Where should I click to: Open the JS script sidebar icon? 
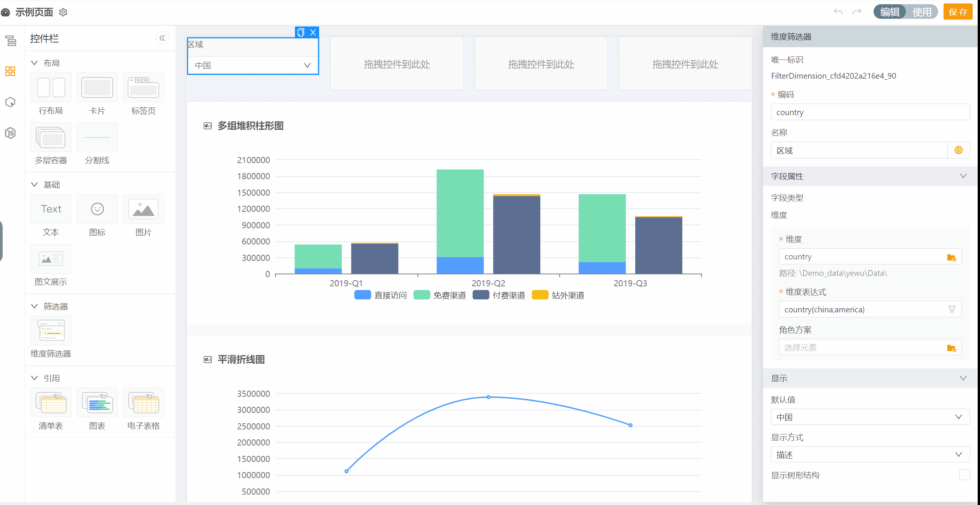click(x=10, y=133)
